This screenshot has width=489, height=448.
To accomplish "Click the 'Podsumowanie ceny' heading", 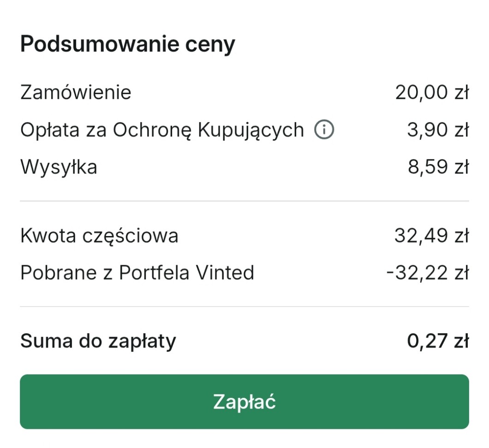I will point(128,45).
